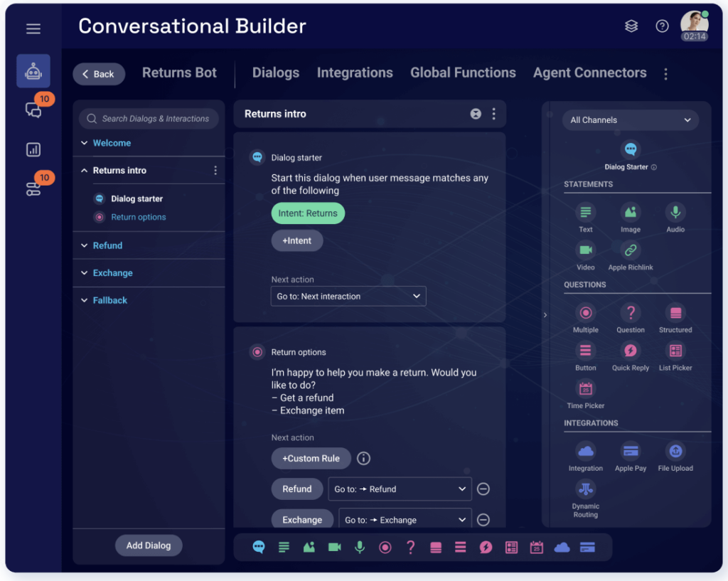The image size is (728, 581).
Task: Select the Apple Pay integration icon
Action: coord(630,451)
